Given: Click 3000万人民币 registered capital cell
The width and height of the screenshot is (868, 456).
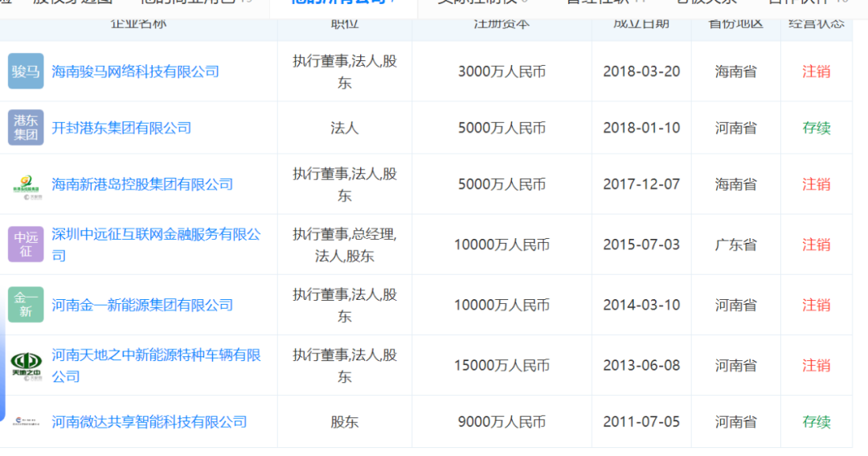Looking at the screenshot, I should (502, 72).
